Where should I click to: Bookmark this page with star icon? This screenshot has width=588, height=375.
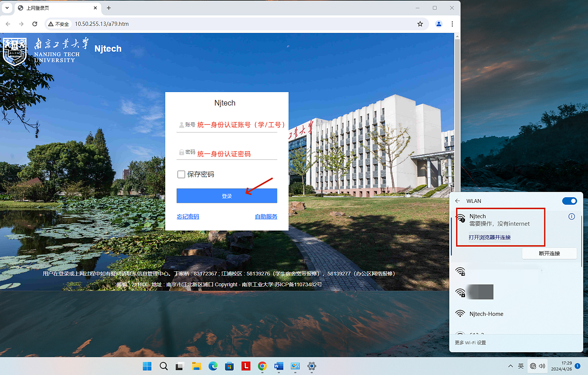(420, 24)
